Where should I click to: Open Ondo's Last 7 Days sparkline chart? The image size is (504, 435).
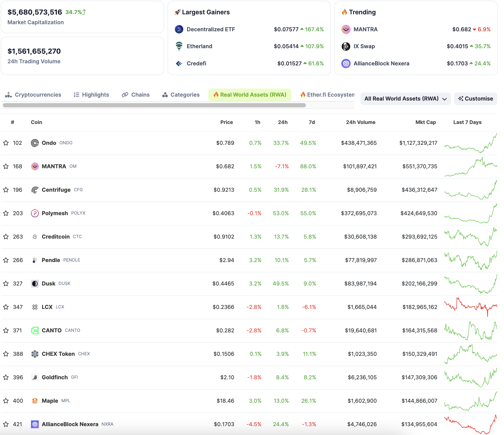[x=471, y=143]
